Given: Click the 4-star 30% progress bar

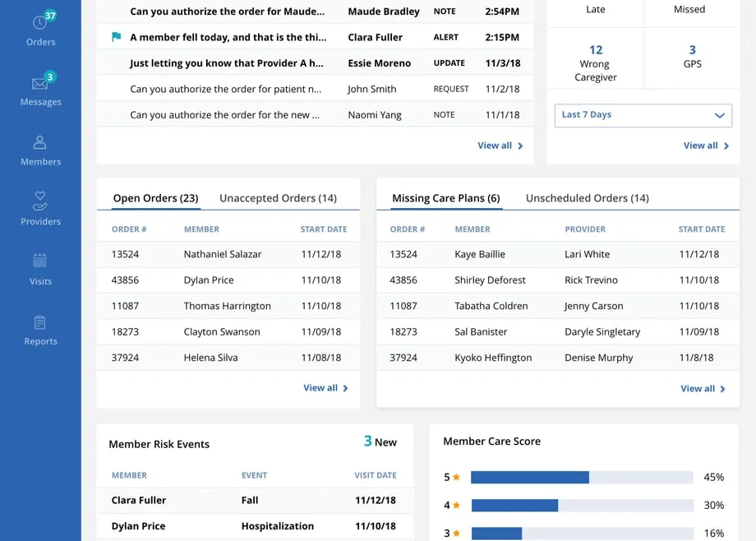Looking at the screenshot, I should pyautogui.click(x=582, y=506).
